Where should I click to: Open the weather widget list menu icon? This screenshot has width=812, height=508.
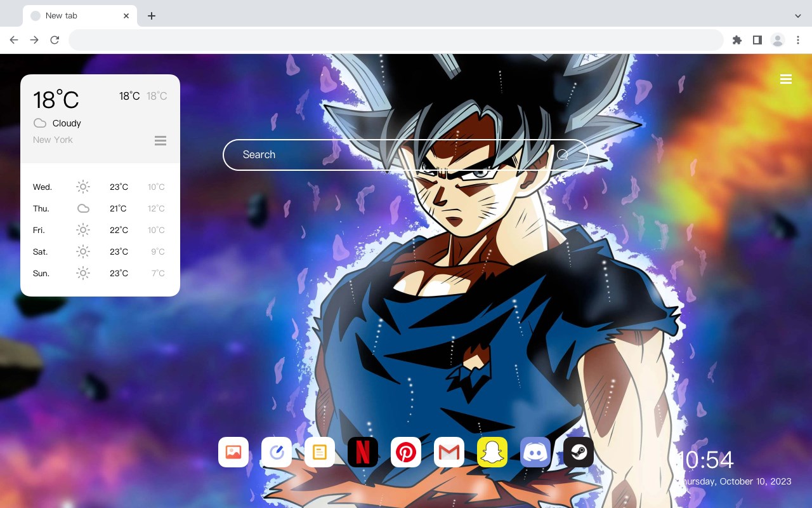coord(160,140)
